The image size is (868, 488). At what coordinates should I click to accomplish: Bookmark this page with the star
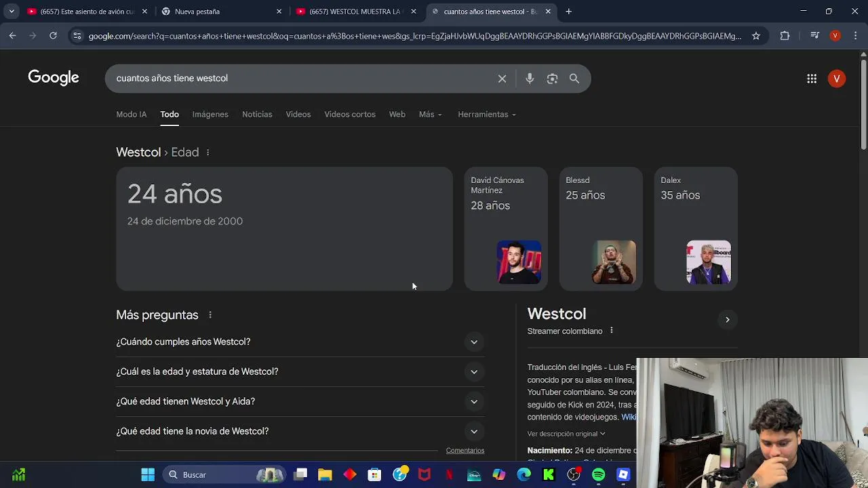(x=756, y=36)
